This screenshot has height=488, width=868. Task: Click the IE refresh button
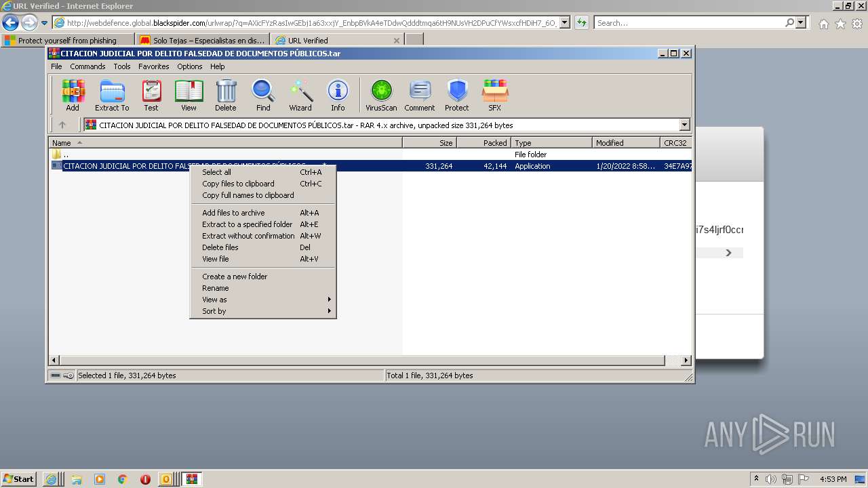pyautogui.click(x=581, y=23)
